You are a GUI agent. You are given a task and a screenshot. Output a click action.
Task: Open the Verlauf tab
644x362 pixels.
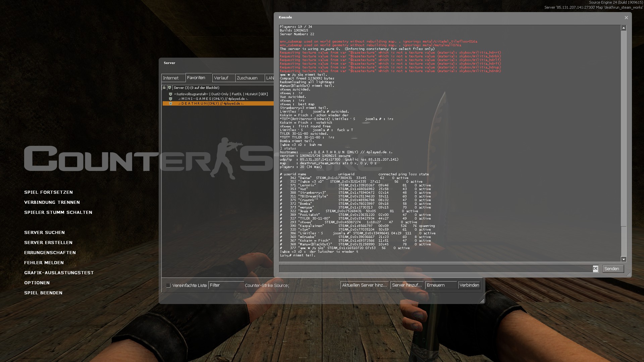pos(223,78)
